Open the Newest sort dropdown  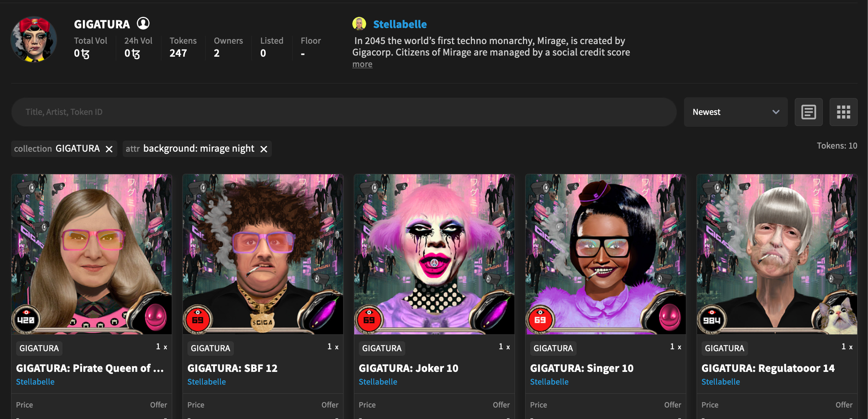pyautogui.click(x=735, y=112)
